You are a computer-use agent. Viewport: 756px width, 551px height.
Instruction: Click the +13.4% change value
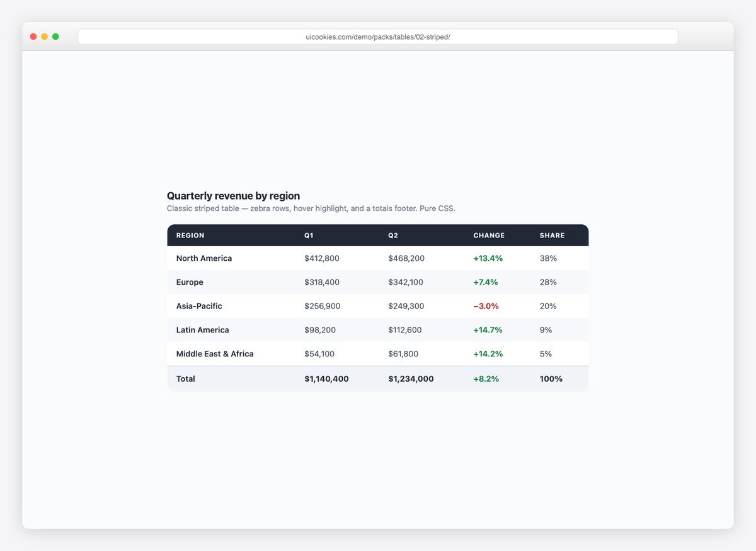coord(488,258)
